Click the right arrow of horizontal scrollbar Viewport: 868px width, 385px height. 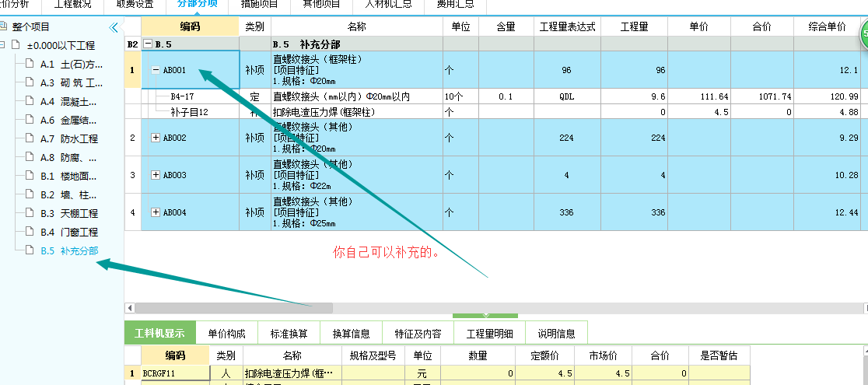865,307
